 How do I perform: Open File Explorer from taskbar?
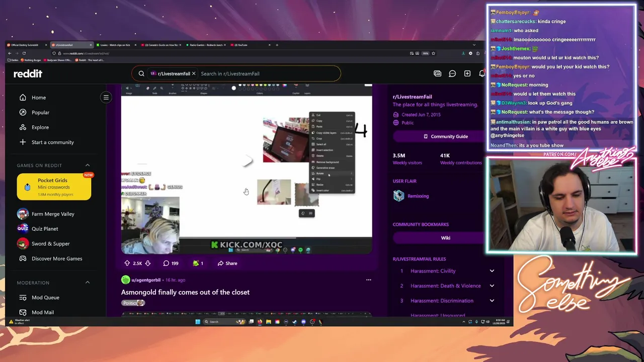coord(269,322)
